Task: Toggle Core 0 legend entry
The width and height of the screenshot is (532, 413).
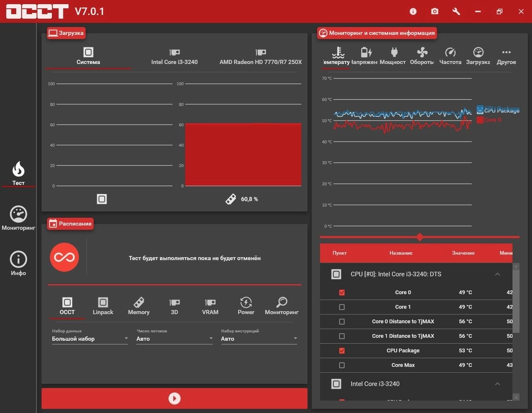Action: (x=489, y=120)
